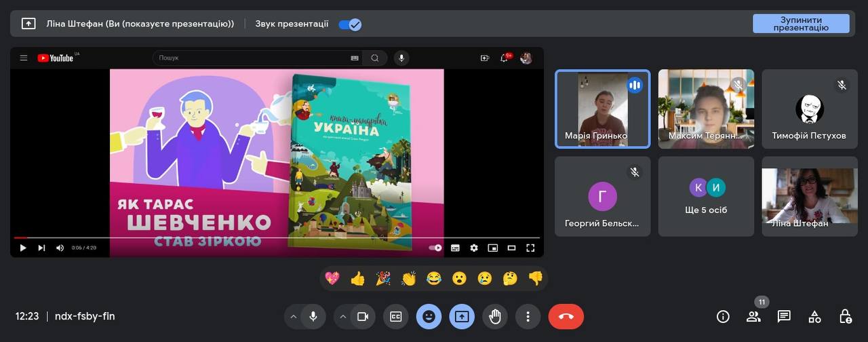Click the YouTube video progress bar
The width and height of the screenshot is (868, 342).
(x=271, y=238)
